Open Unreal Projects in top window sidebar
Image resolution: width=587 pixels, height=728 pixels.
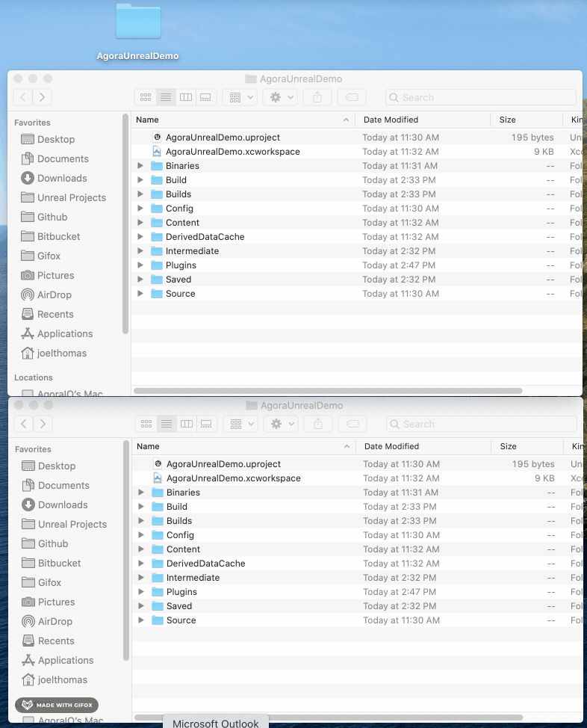pos(63,198)
